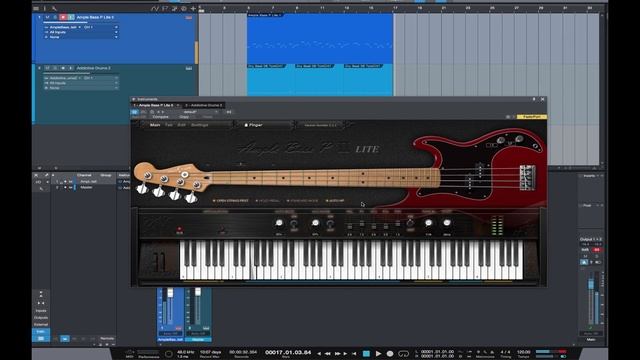Show External devices in console
The height and width of the screenshot is (360, 640).
pyautogui.click(x=41, y=324)
